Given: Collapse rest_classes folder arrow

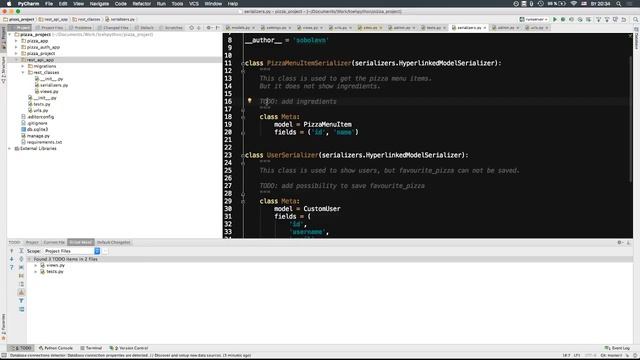Looking at the screenshot, I should [x=23, y=72].
